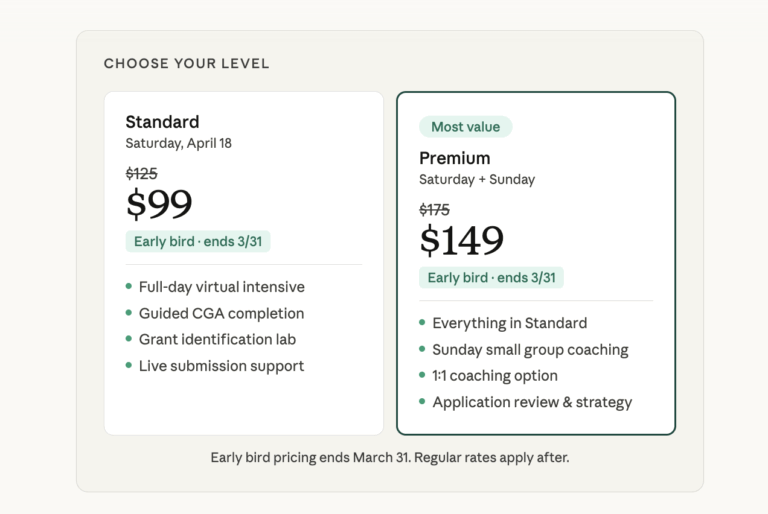The height and width of the screenshot is (514, 768).
Task: Click Application review & strategy feature
Action: tap(532, 402)
